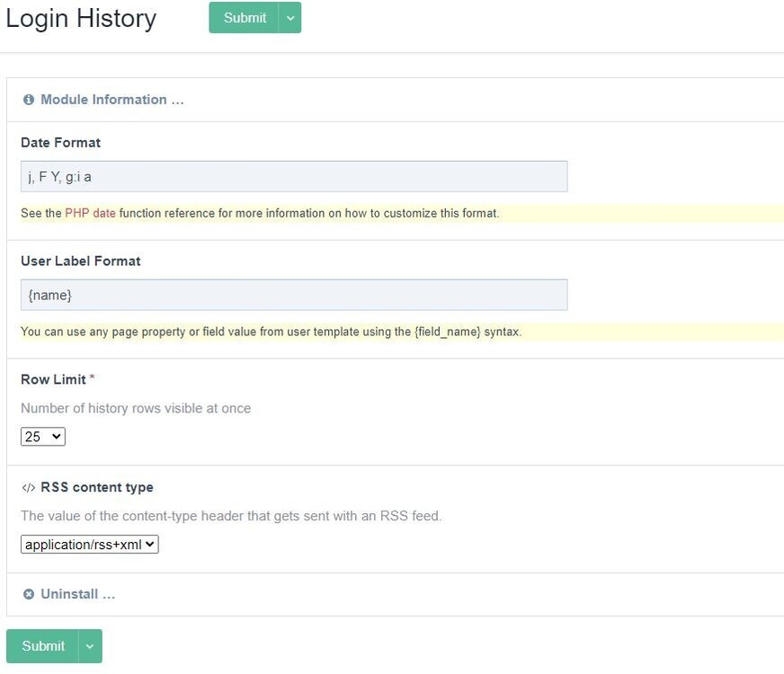Open the Row Limit select box

(x=43, y=437)
